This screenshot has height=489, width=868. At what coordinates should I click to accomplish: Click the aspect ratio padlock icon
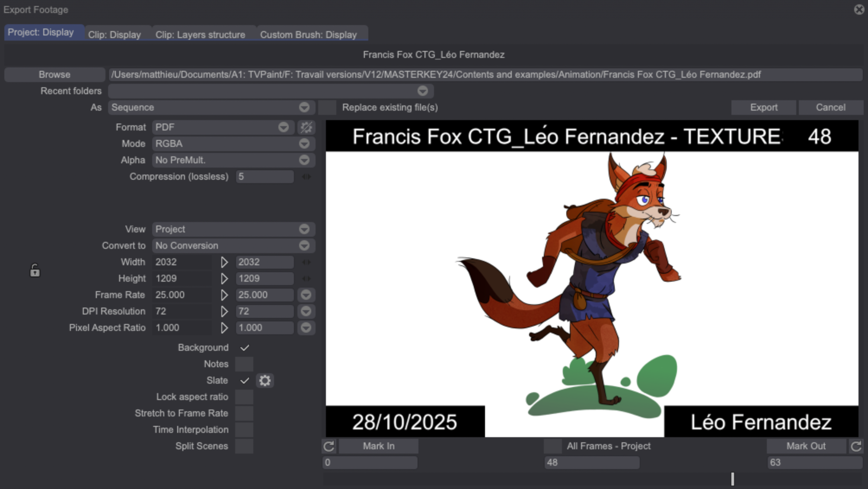pyautogui.click(x=35, y=271)
